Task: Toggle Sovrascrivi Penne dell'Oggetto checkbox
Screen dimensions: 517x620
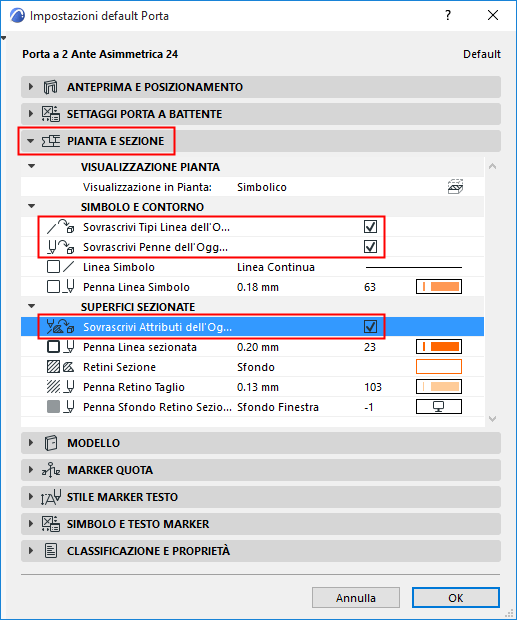Action: pyautogui.click(x=370, y=247)
